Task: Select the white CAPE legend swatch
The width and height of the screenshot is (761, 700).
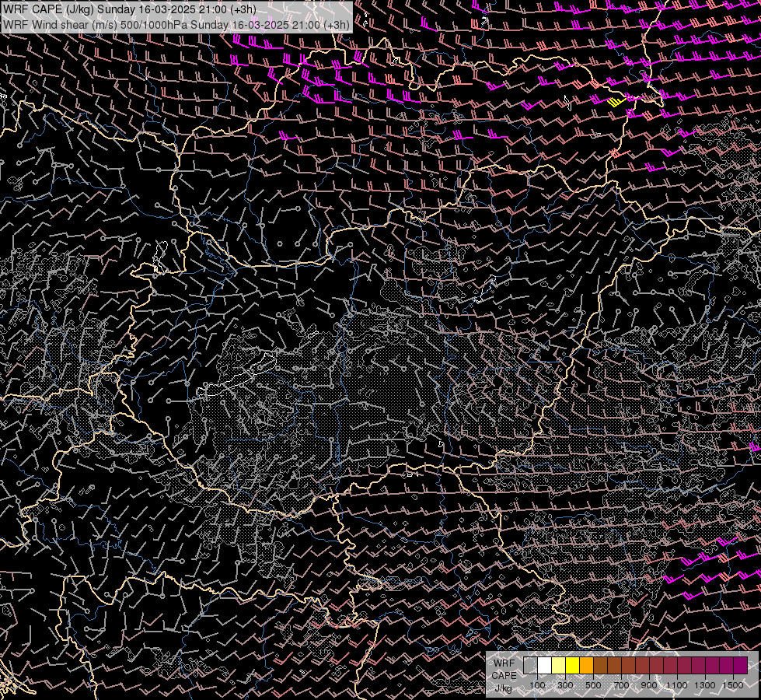Action: pos(545,665)
